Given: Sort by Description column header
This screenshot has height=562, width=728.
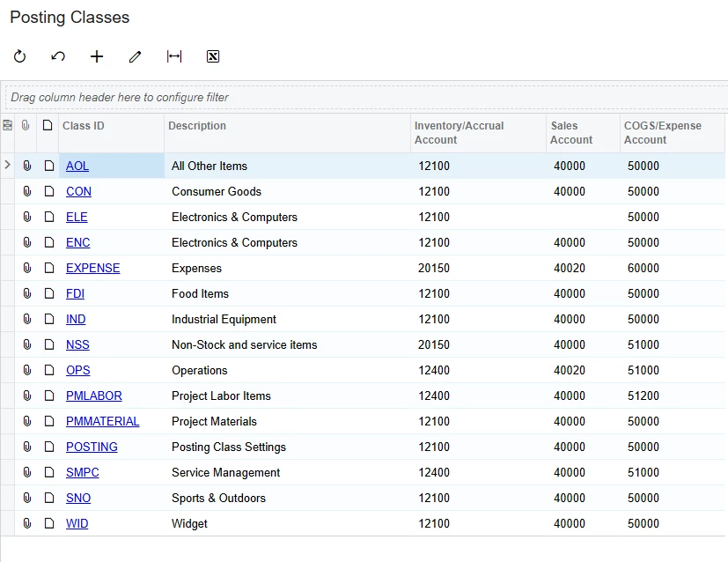Looking at the screenshot, I should [287, 133].
